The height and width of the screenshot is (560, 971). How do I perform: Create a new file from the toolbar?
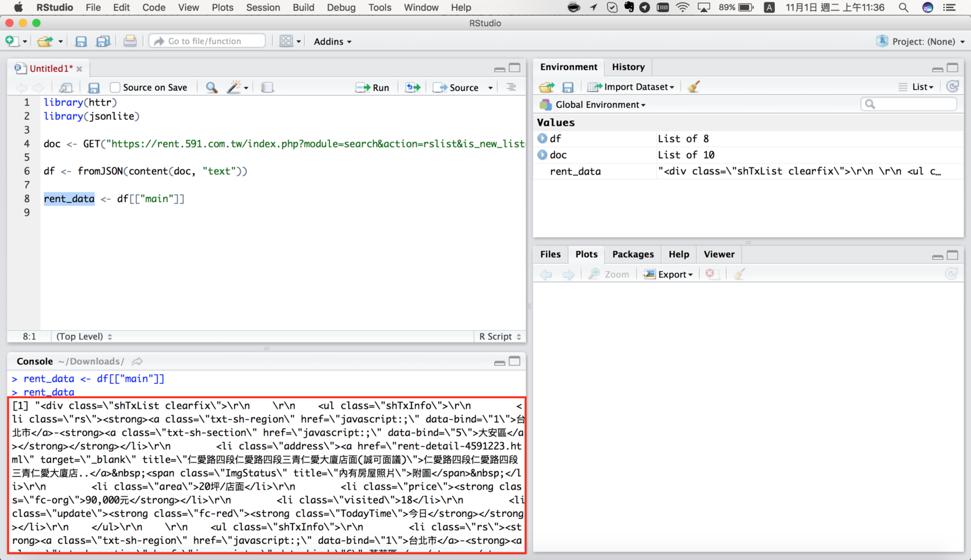pos(12,41)
